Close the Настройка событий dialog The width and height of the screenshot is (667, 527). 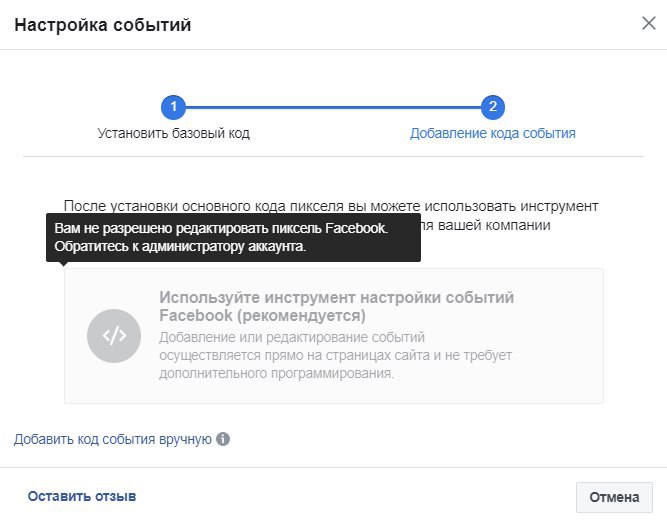coord(649,23)
